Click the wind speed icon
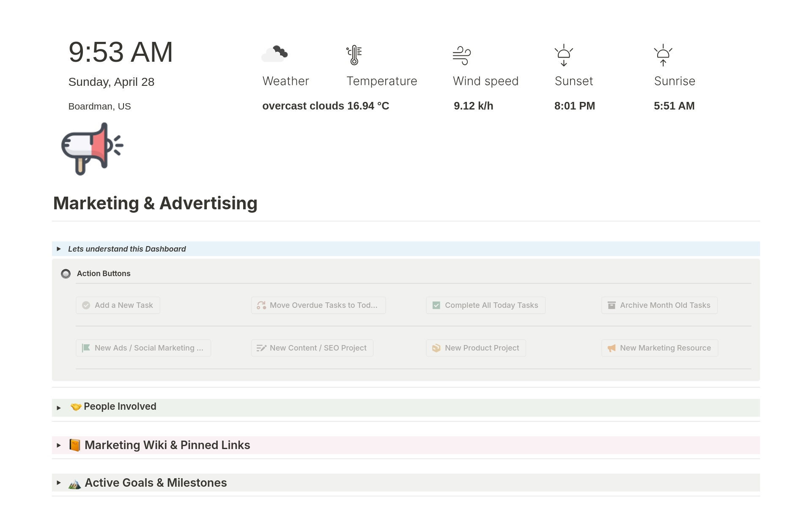 point(462,55)
